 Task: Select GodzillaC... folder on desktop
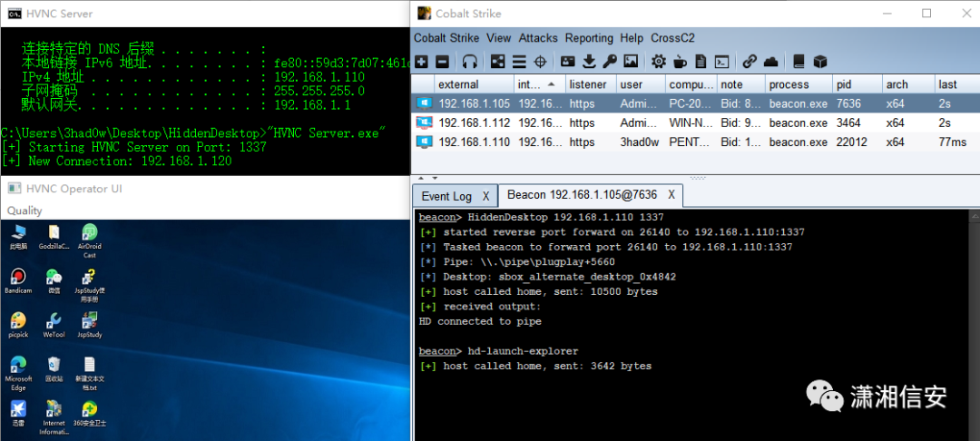54,236
